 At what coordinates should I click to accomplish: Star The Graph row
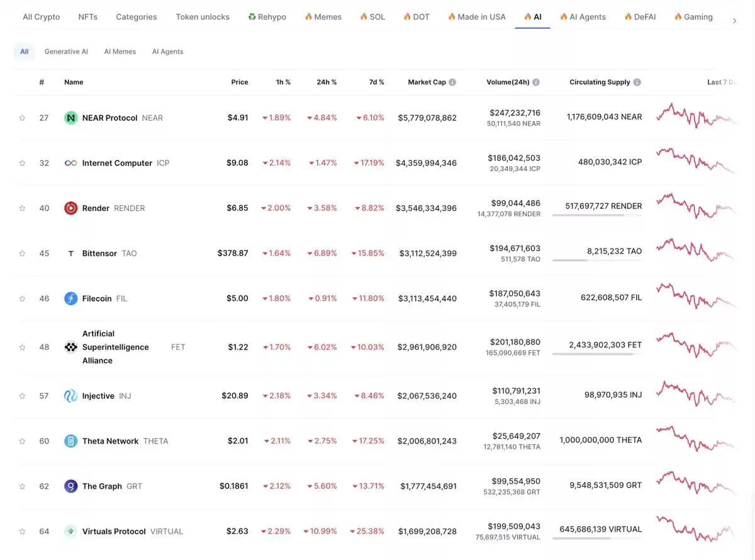(22, 486)
